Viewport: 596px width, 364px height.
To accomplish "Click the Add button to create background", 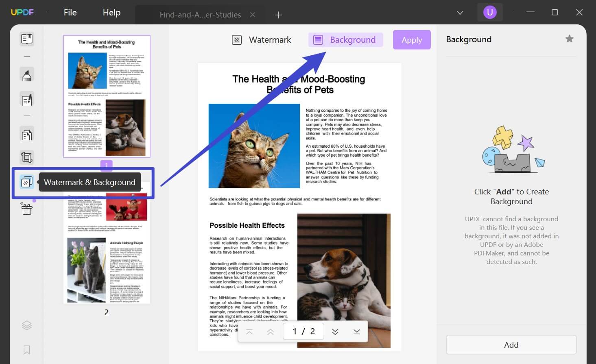I will tap(511, 345).
